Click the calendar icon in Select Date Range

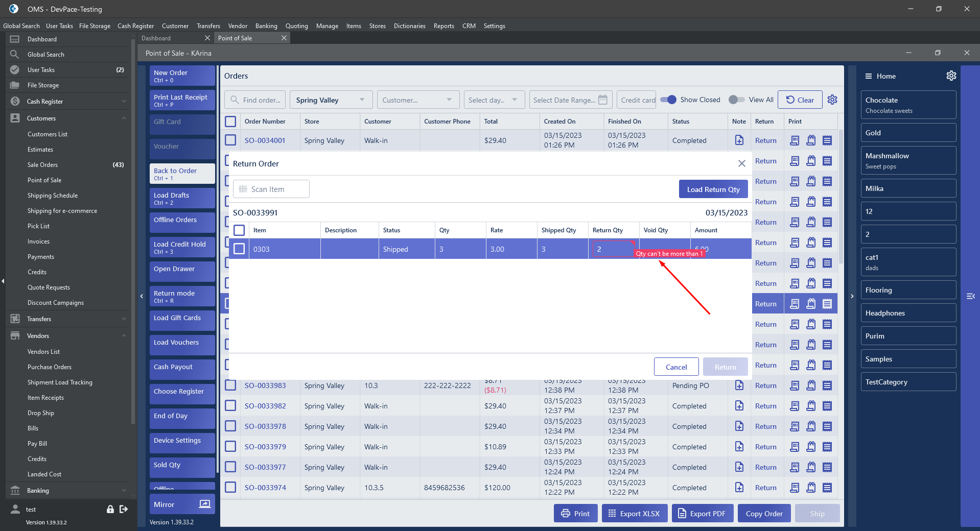click(603, 100)
